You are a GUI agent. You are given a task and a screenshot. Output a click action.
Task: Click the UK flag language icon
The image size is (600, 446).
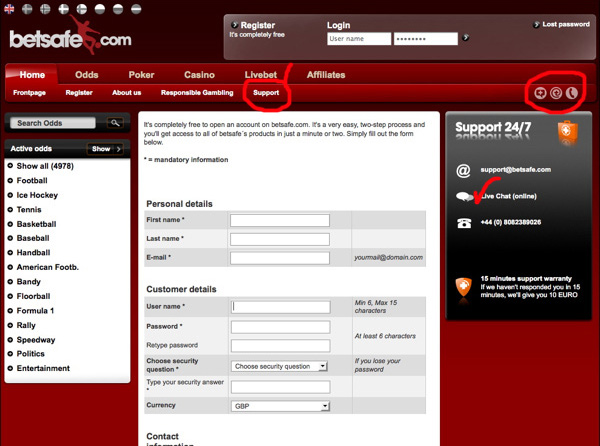pyautogui.click(x=9, y=7)
